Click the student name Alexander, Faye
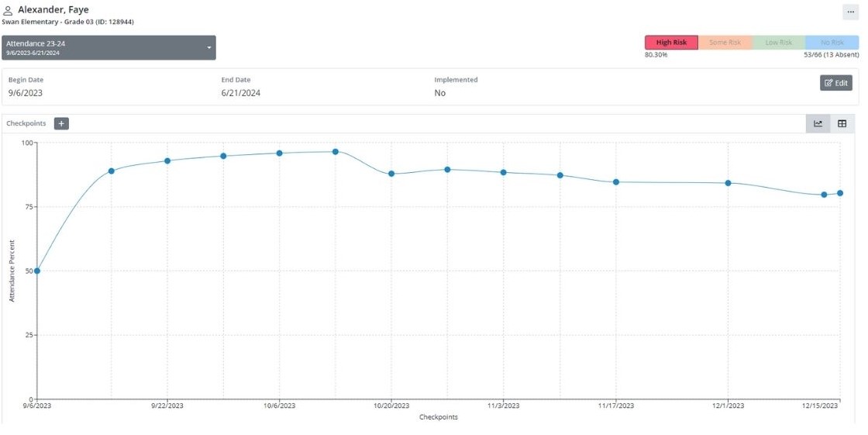This screenshot has width=868, height=435. [x=53, y=10]
